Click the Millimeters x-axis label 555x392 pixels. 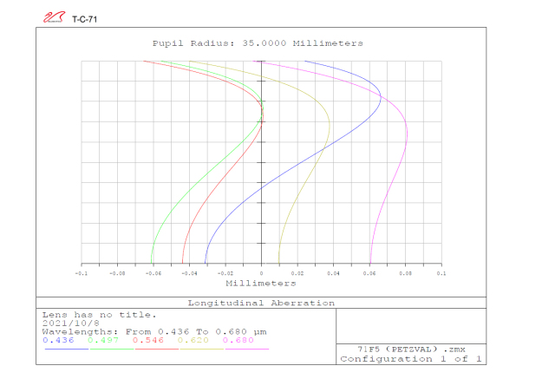261,284
